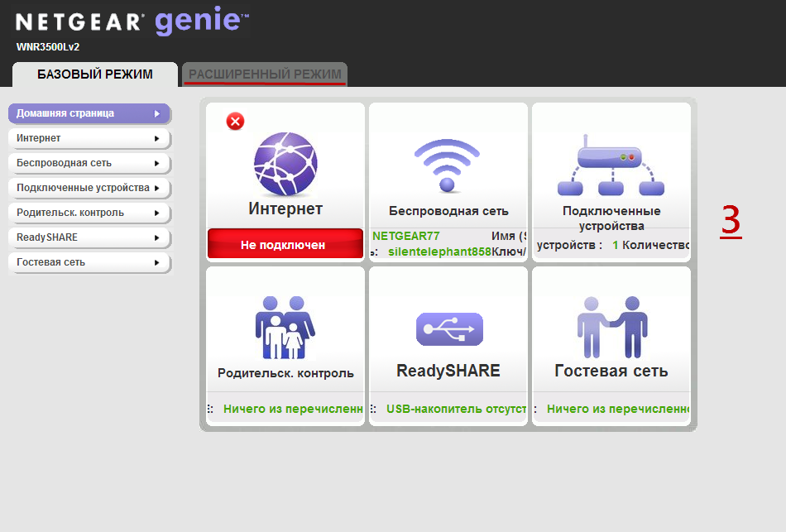This screenshot has height=532, width=786.
Task: Open the router with attached devices icon
Action: [x=611, y=165]
